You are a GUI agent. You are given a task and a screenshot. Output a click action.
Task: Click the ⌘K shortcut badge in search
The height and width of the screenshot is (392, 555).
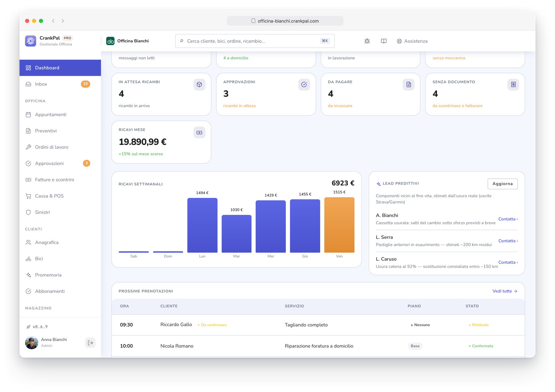pos(325,41)
